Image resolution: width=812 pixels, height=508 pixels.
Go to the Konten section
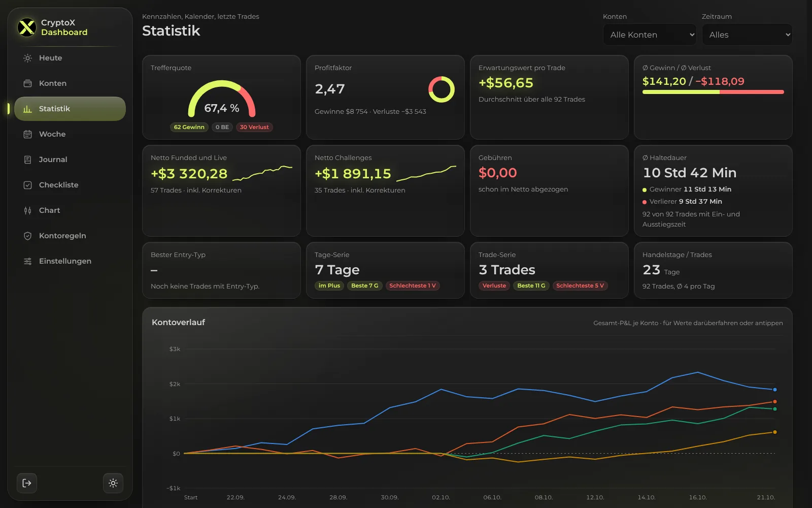(70, 83)
